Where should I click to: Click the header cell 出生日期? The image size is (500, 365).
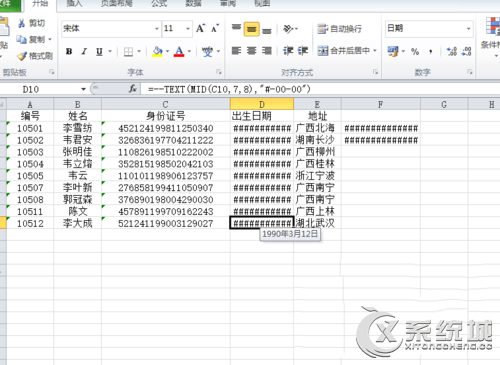[x=262, y=116]
